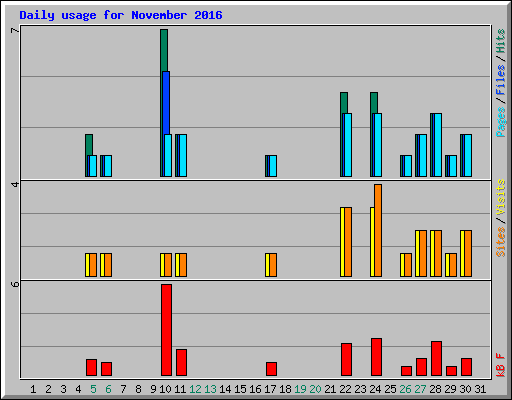Viewport: 512px width, 400px height.
Task: Click the cyan pages bar for day 6
Action: [x=108, y=166]
